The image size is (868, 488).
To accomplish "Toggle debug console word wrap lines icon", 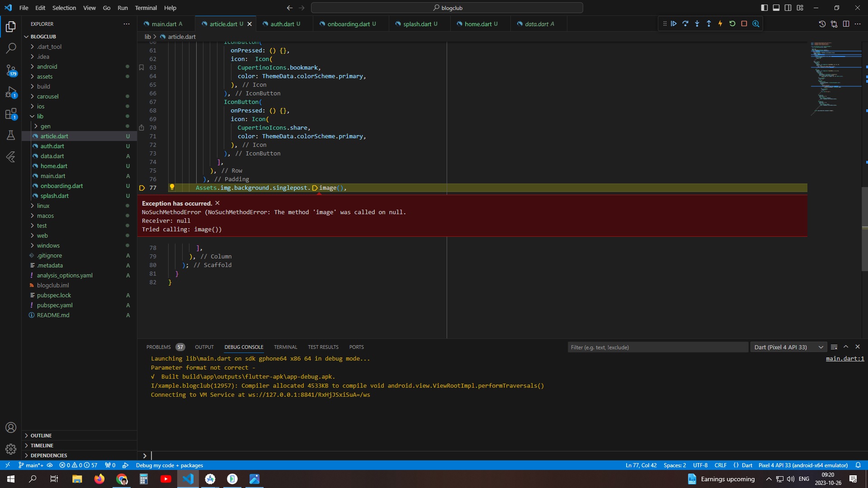I will click(x=834, y=347).
